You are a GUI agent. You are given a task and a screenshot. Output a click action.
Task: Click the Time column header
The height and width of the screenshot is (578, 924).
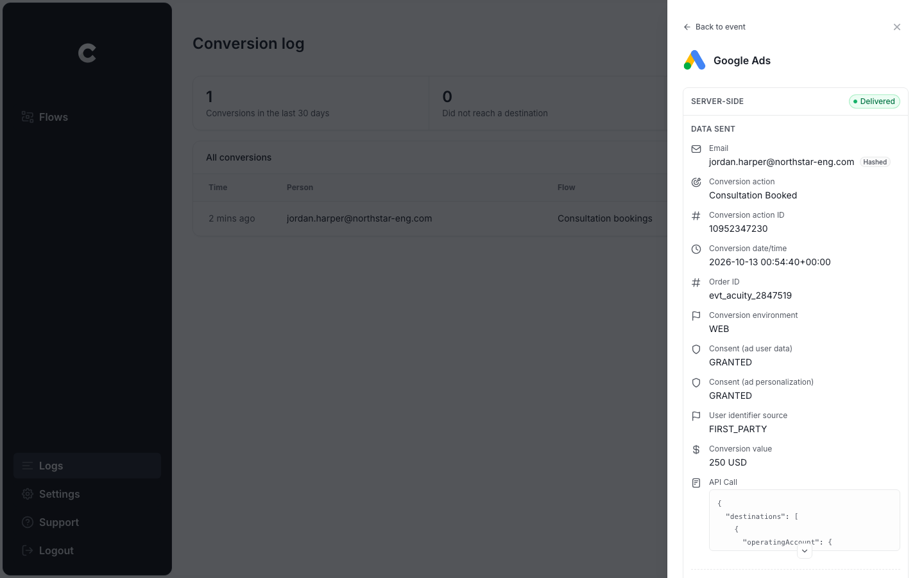[218, 188]
